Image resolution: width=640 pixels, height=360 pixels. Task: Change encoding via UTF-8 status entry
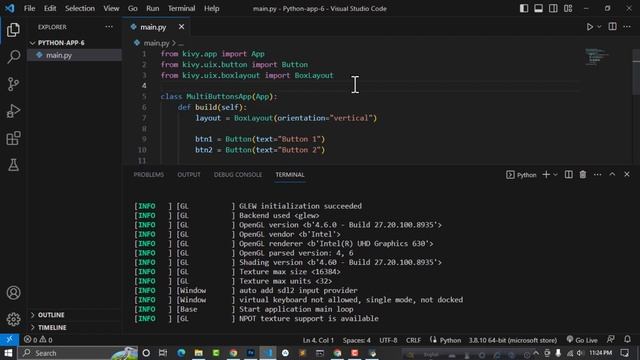tap(388, 340)
